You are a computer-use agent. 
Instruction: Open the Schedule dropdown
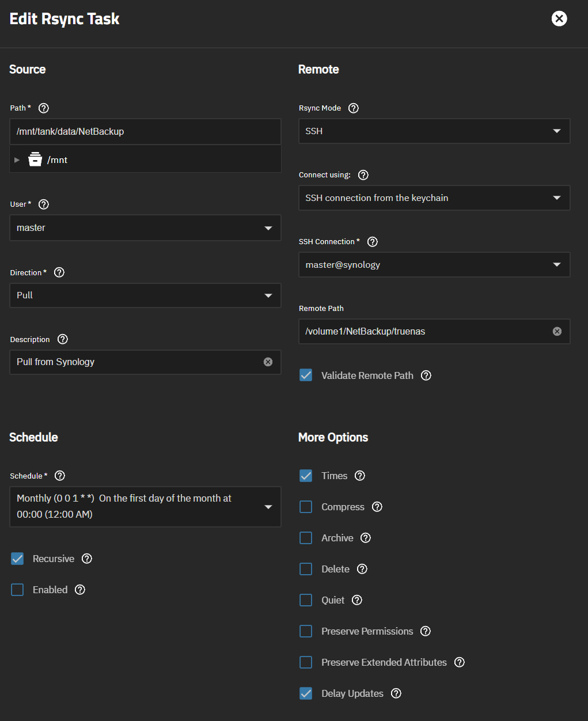[145, 506]
